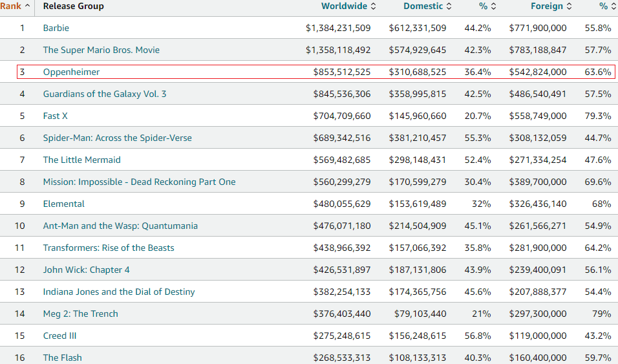The image size is (618, 364).
Task: Sort table by Domestic gross
Action: pyautogui.click(x=427, y=6)
